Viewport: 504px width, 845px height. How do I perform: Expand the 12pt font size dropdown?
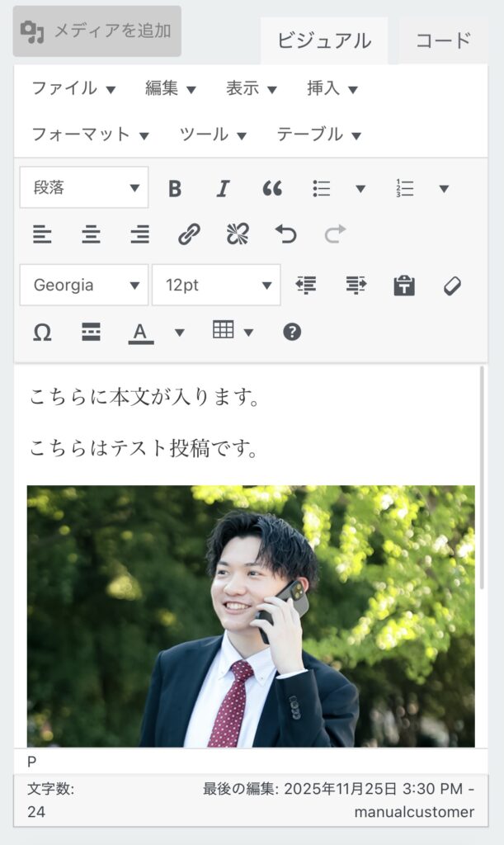tap(216, 286)
